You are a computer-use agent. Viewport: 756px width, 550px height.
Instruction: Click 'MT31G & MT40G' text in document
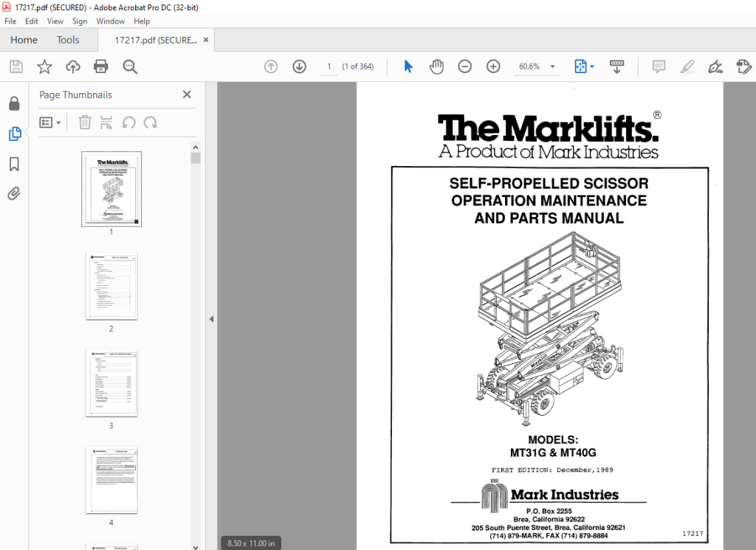coord(553,453)
